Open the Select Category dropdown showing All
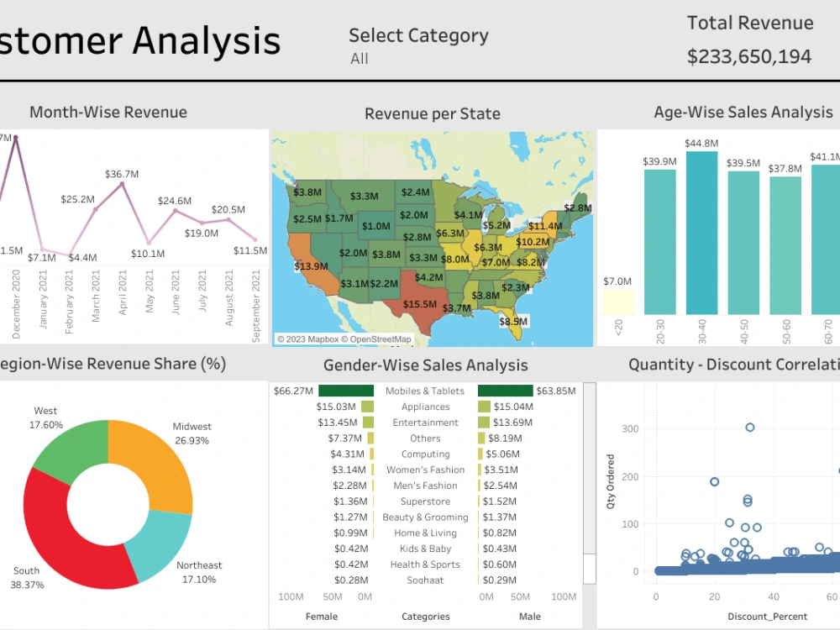Image resolution: width=840 pixels, height=630 pixels. [x=360, y=59]
